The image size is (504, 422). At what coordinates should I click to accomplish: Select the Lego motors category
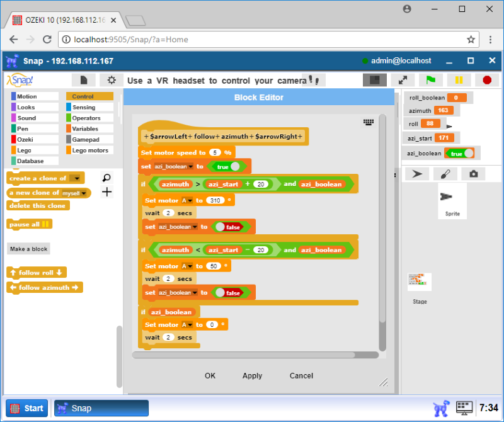[x=89, y=150]
